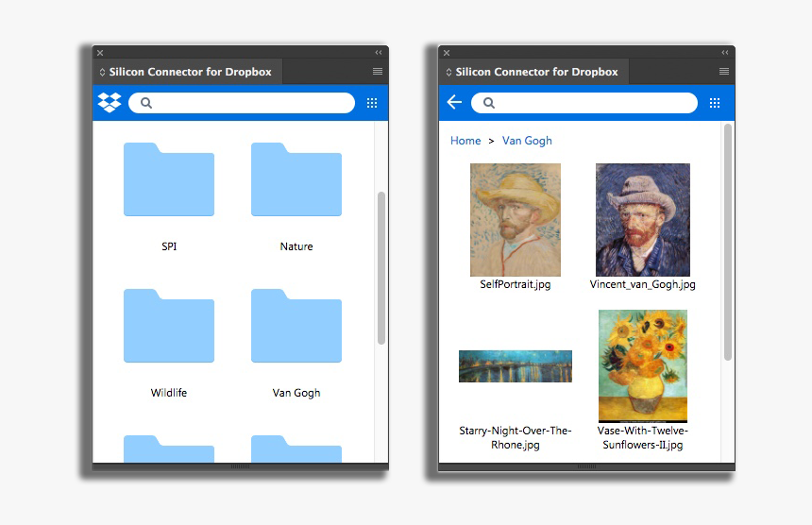812x525 pixels.
Task: Open the grid view icon in left panel
Action: (372, 103)
